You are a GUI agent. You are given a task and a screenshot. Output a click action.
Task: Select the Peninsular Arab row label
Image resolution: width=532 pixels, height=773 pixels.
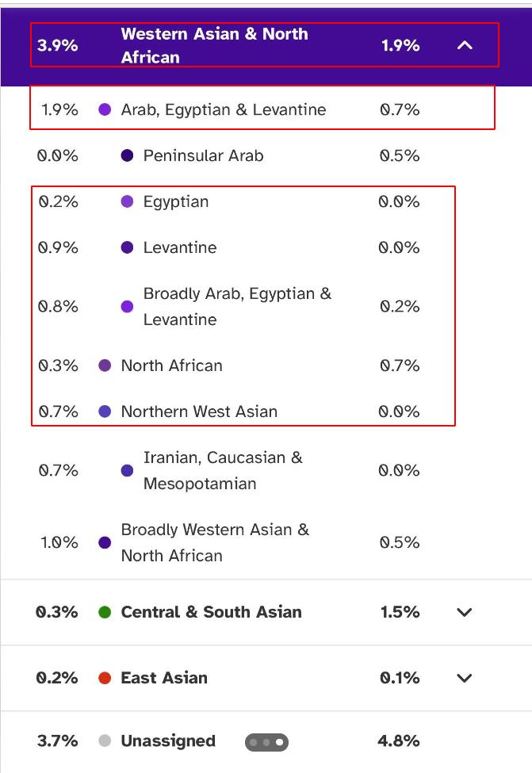click(x=203, y=156)
